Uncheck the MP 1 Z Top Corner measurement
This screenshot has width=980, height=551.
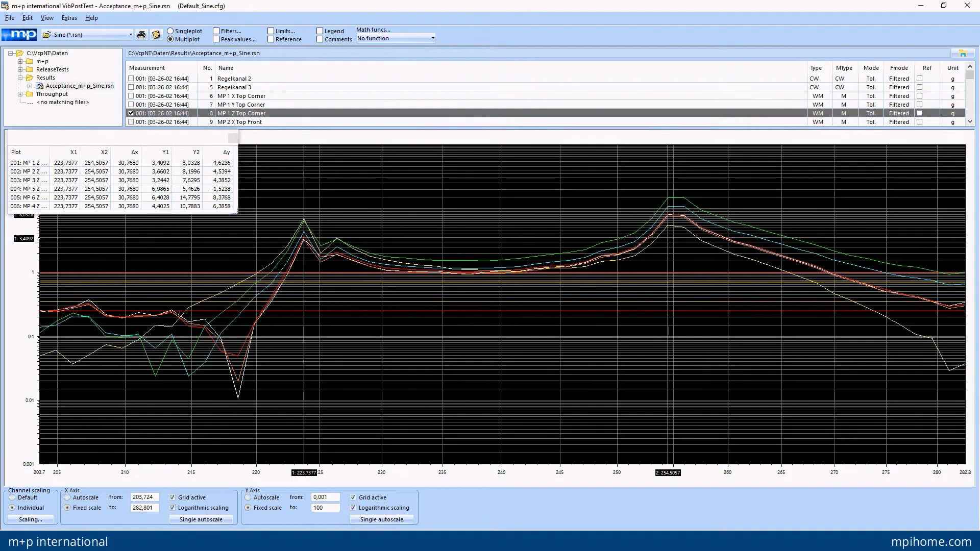pos(131,113)
